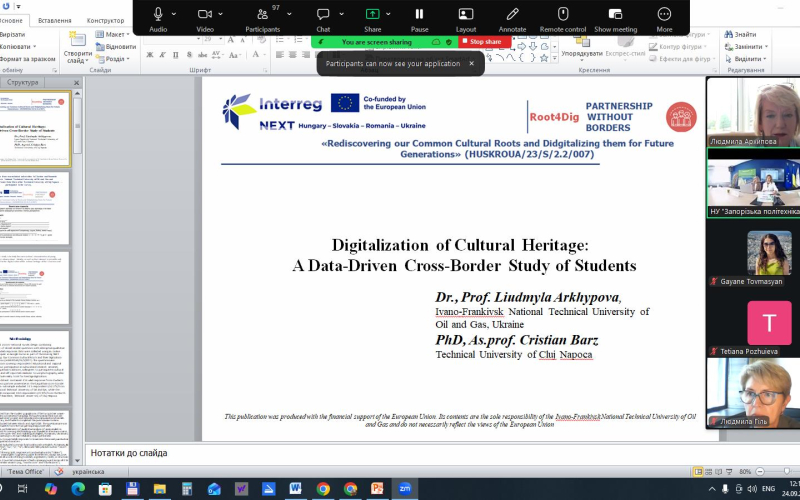Screen dimensions: 800x500
Task: Toggle text shadow S formatting
Action: (189, 55)
